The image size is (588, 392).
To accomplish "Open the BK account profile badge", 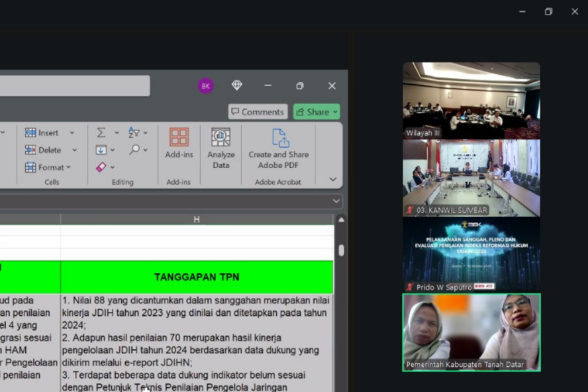I will (x=205, y=86).
